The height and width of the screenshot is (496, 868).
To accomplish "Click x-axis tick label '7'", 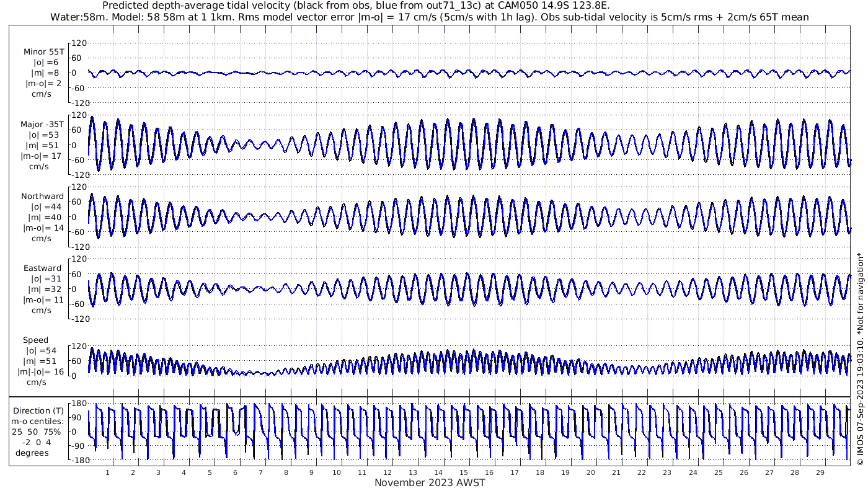I will (260, 472).
